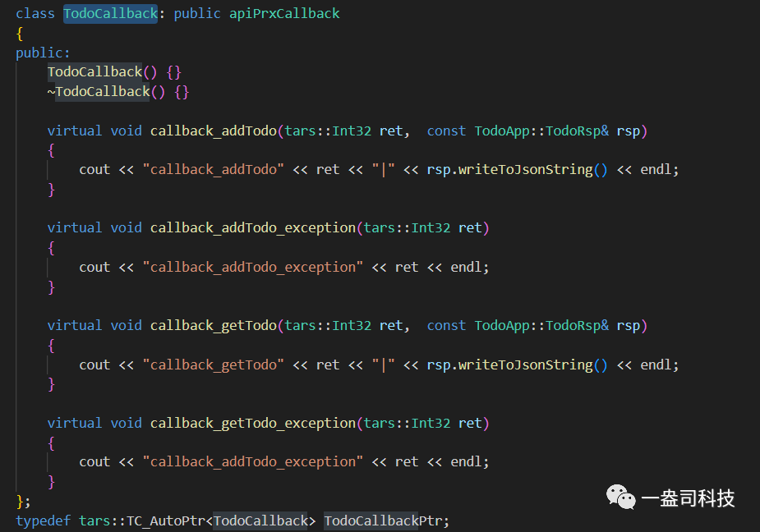
Task: Click the TodoCallbackPtr type alias name
Action: [x=383, y=521]
